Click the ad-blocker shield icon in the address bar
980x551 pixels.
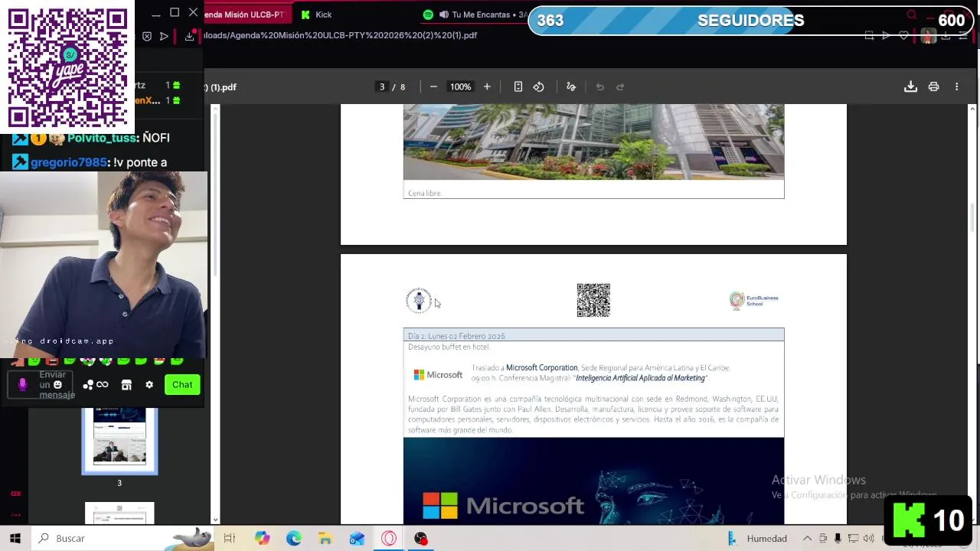tap(147, 35)
